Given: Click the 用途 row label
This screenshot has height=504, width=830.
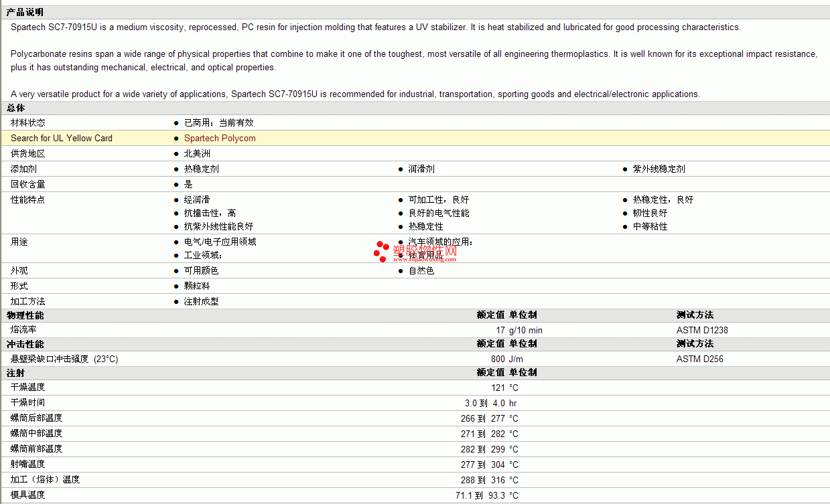Looking at the screenshot, I should click(x=19, y=242).
